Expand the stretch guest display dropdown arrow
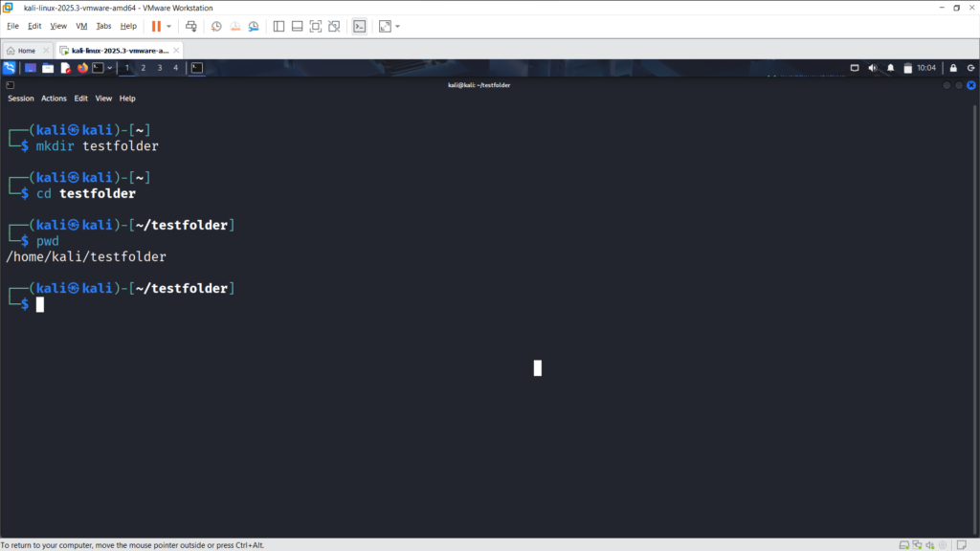This screenshot has height=551, width=980. tap(397, 26)
